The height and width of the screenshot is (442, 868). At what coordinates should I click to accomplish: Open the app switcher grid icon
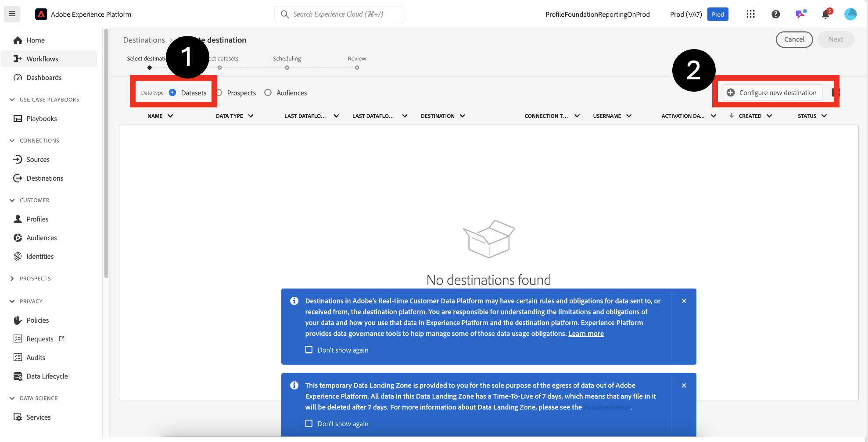[750, 14]
